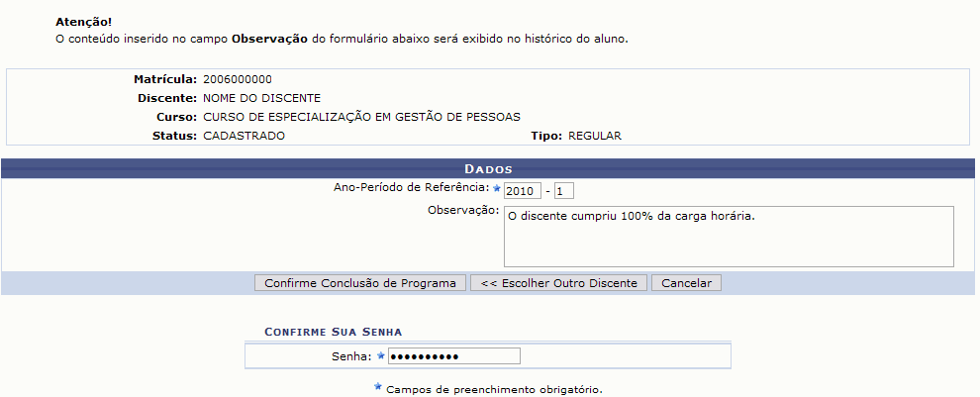
Task: Click the period field containing 1
Action: point(564,190)
